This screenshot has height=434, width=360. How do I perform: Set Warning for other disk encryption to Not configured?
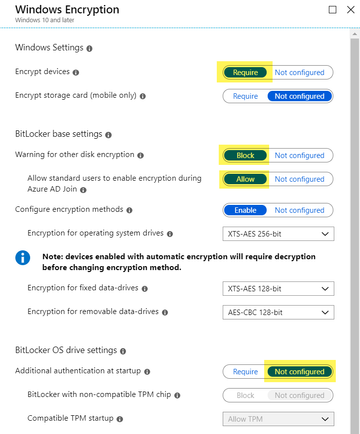pos(299,155)
